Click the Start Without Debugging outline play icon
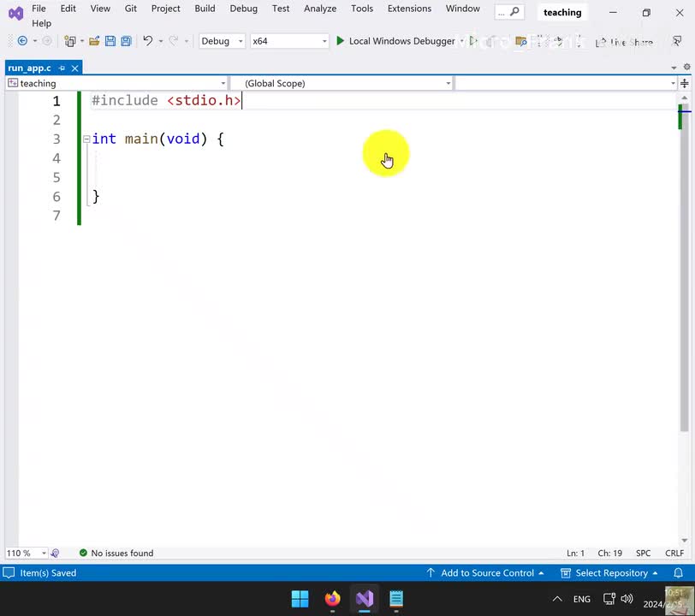Image resolution: width=695 pixels, height=616 pixels. pyautogui.click(x=473, y=41)
